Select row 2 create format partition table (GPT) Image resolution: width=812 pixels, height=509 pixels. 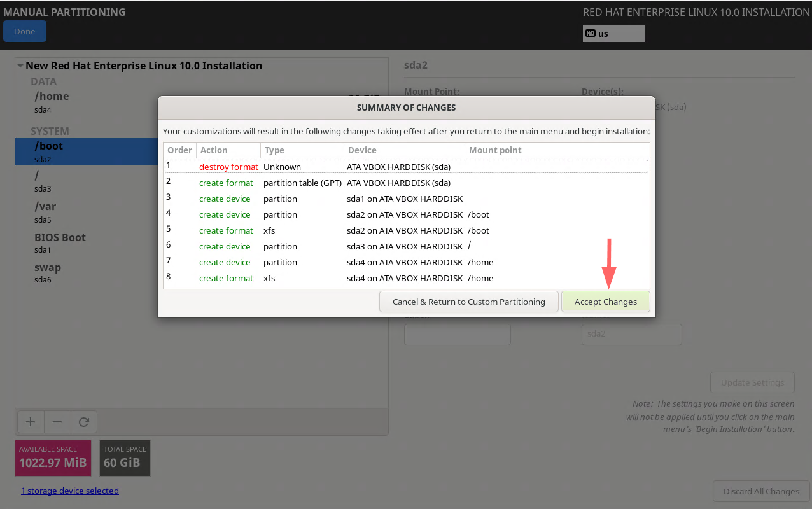pos(406,183)
